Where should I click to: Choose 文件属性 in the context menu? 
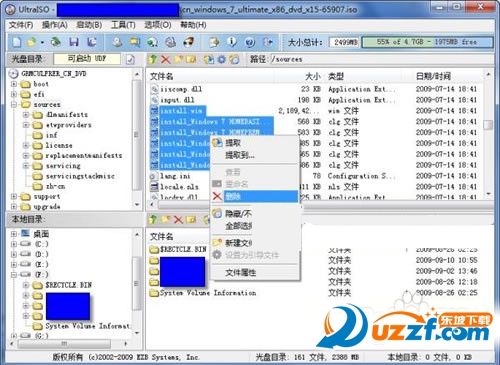[255, 273]
